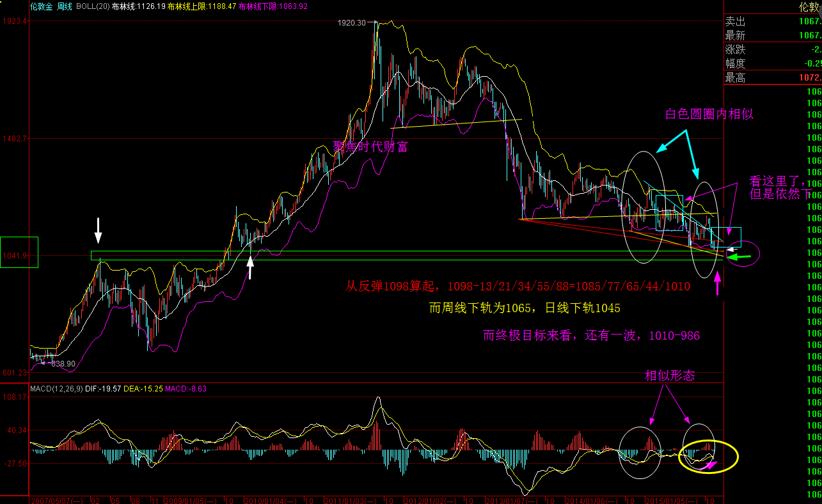Click the 布林线下限:1063.92 lower band value
This screenshot has width=822, height=504.
273,6
